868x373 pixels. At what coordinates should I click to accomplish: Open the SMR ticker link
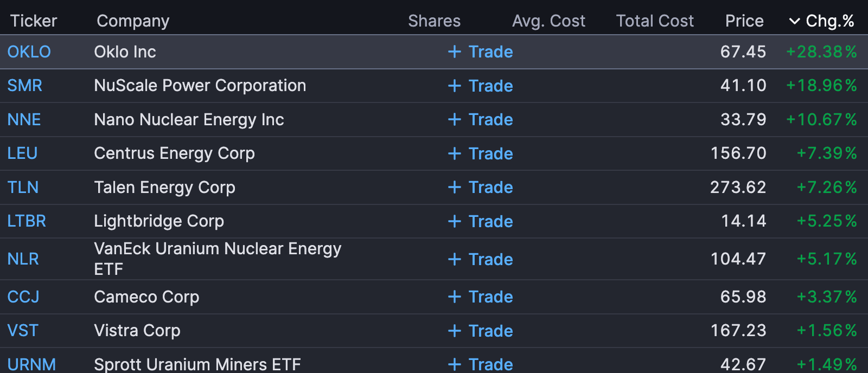click(x=24, y=86)
